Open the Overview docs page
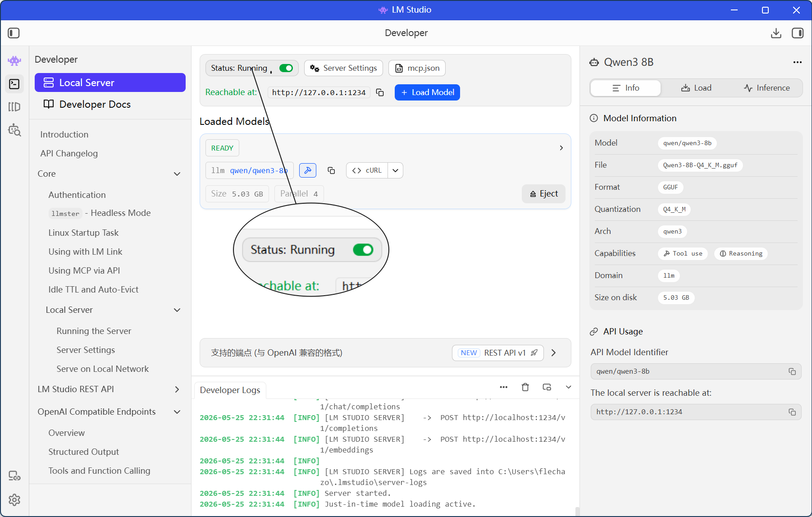812x517 pixels. point(67,433)
